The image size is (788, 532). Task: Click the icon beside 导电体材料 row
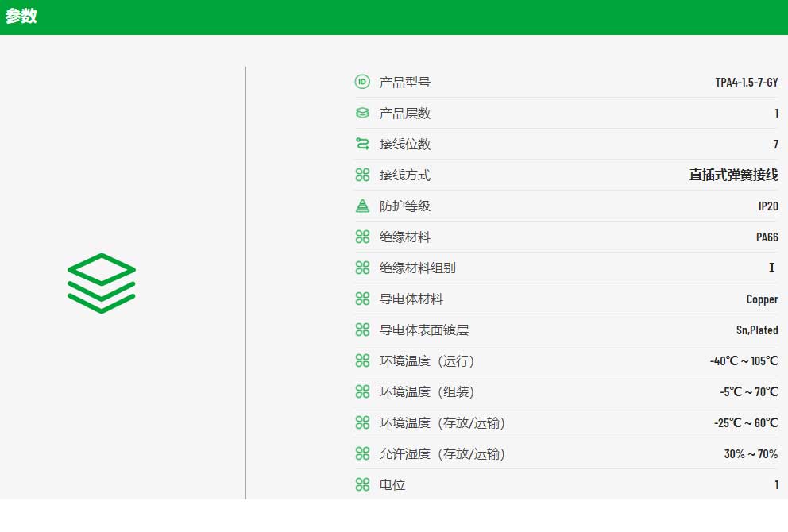[x=362, y=299]
